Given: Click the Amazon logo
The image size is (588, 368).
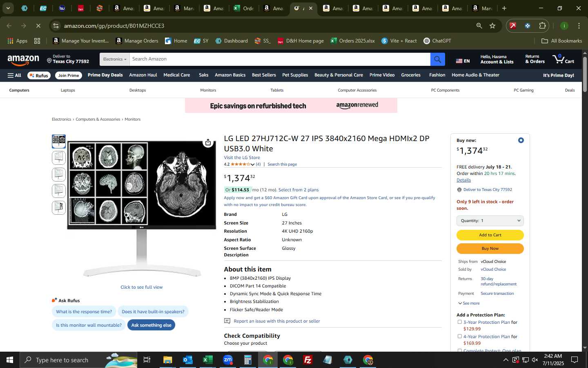Looking at the screenshot, I should click(x=23, y=60).
